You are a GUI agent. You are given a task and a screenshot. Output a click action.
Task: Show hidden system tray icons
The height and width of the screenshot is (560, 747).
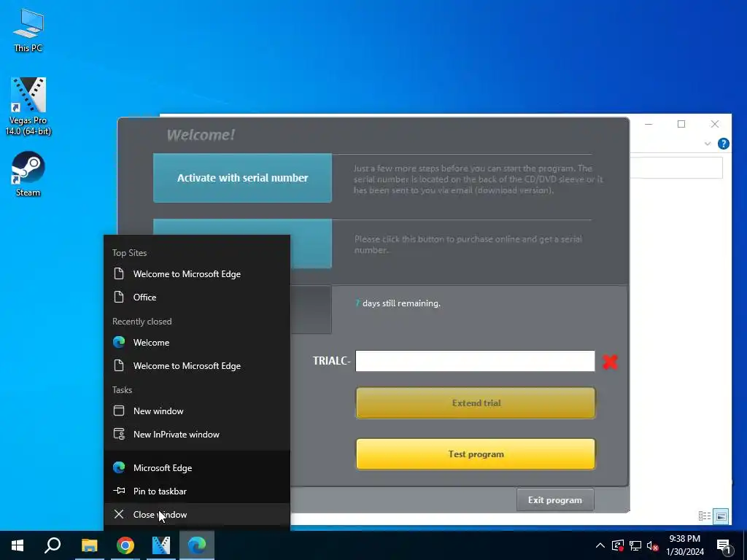600,545
